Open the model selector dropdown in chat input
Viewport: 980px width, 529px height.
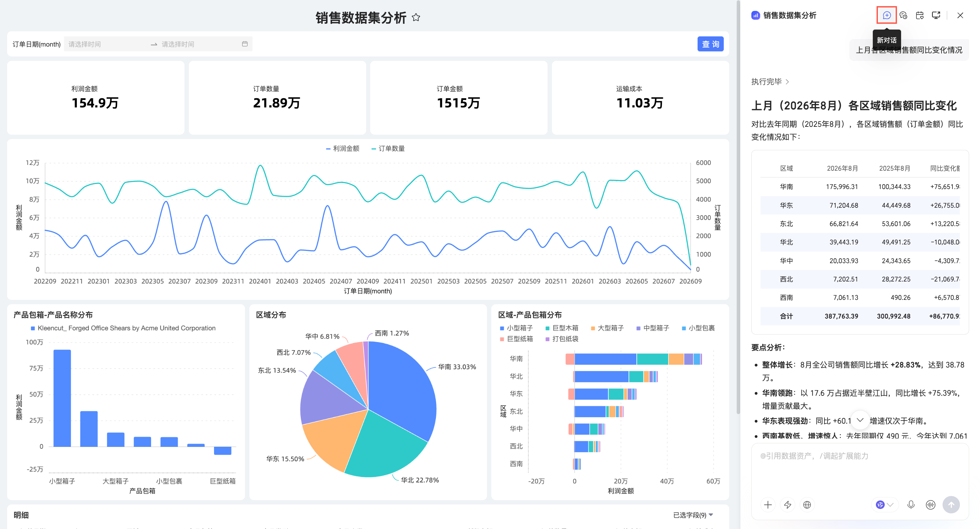[884, 505]
